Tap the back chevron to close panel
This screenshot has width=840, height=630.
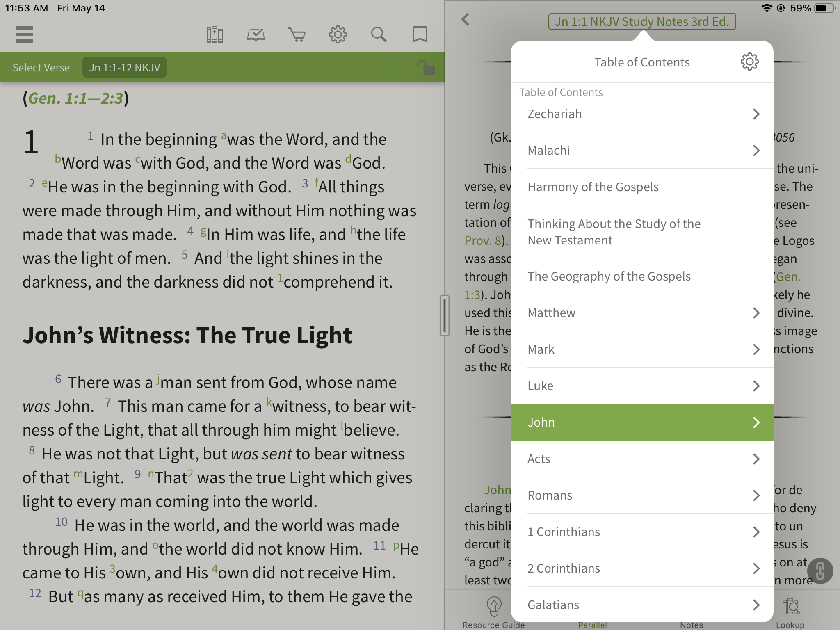[x=466, y=21]
